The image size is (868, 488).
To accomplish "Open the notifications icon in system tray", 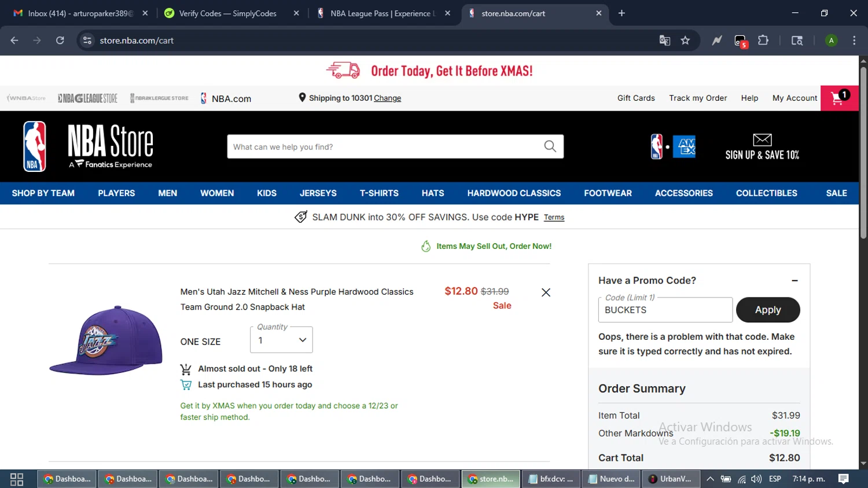I will pyautogui.click(x=844, y=479).
